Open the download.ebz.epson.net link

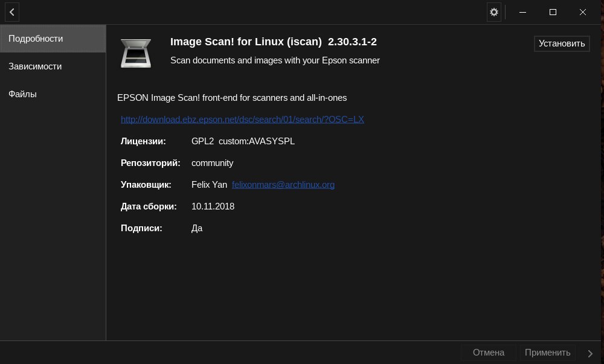[x=242, y=120]
